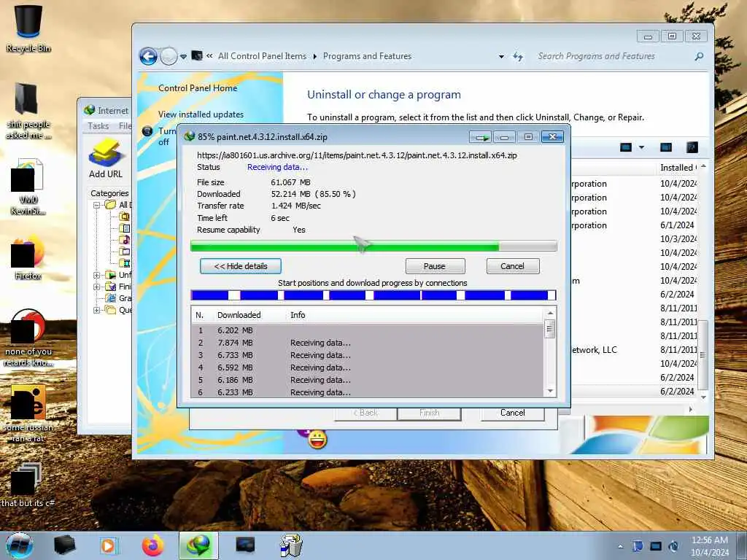This screenshot has height=560, width=747.
Task: Select connection row 1 with 6.202 MB
Action: [367, 330]
